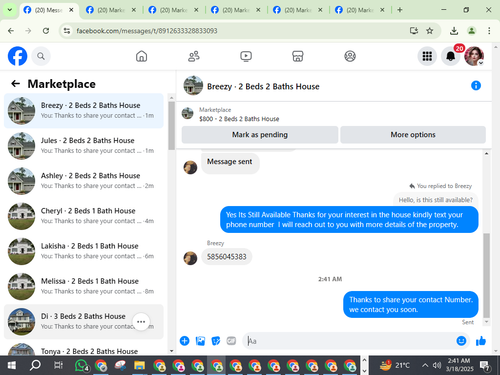Open notifications bell with 20 badge
500x375 pixels.
click(451, 56)
